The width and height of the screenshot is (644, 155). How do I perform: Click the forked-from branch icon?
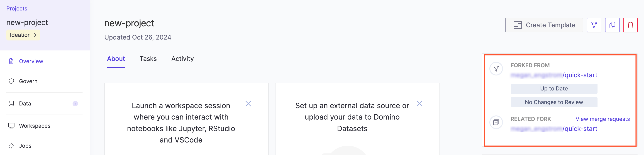pyautogui.click(x=496, y=69)
